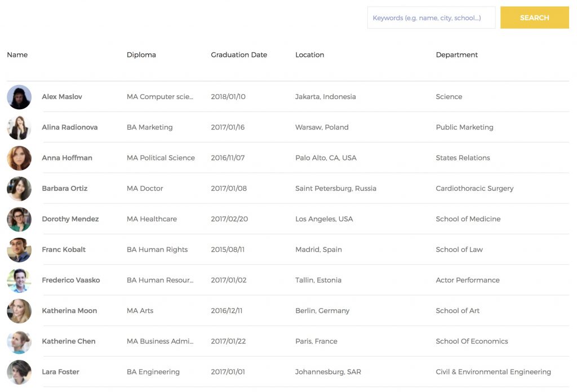
Task: Click the MA Arts diploma cell
Action: [140, 310]
